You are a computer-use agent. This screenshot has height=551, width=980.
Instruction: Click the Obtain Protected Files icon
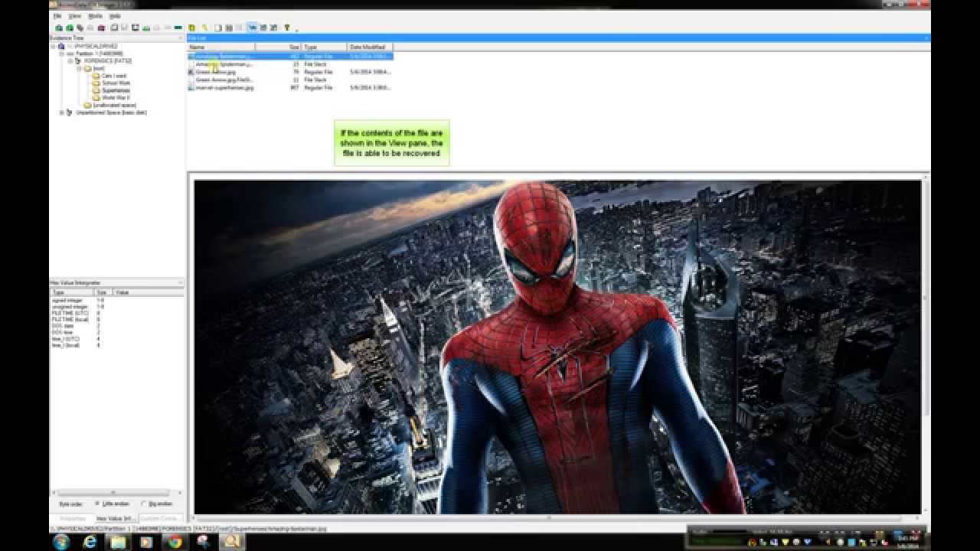(191, 28)
